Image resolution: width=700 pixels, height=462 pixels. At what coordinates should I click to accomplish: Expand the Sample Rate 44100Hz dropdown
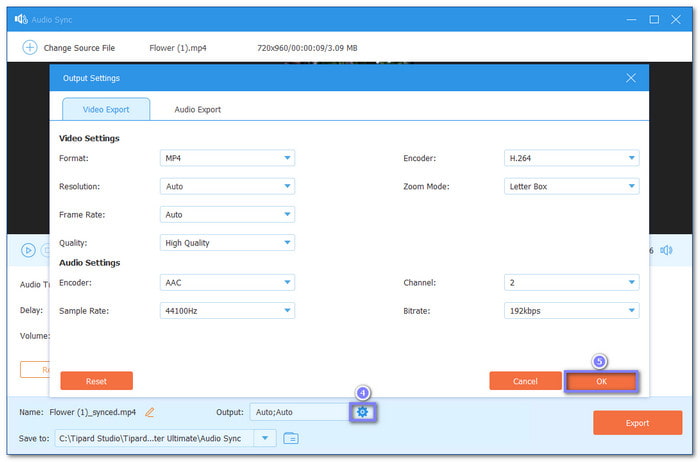point(227,311)
